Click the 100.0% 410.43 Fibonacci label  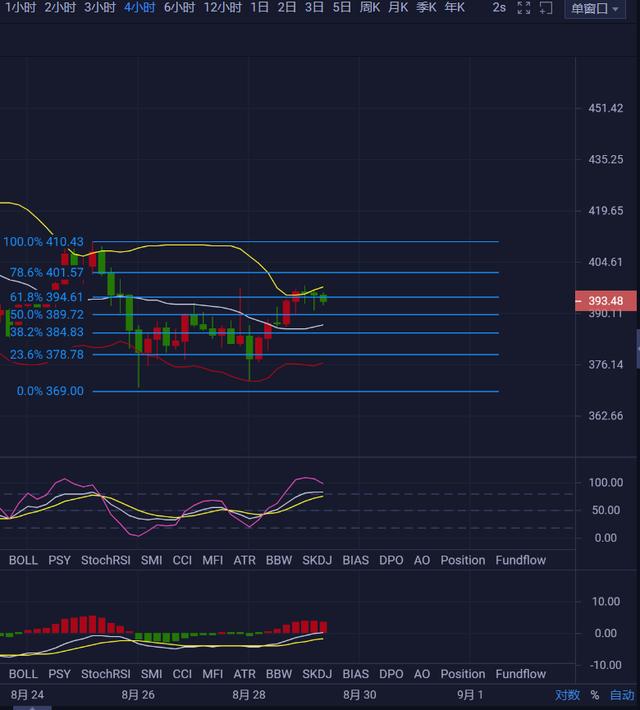(43, 242)
